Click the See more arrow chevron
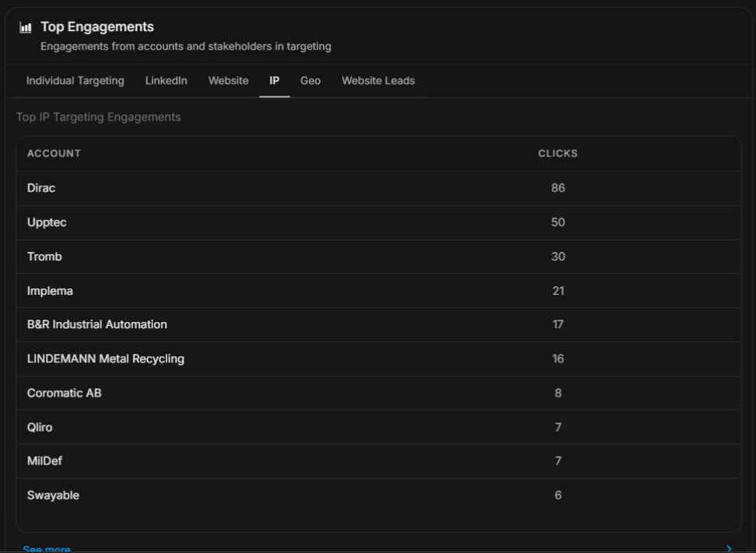This screenshot has width=756, height=553. (729, 548)
